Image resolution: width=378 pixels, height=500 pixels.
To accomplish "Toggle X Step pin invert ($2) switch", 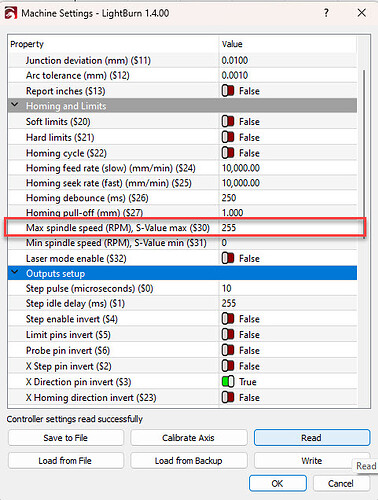I will tap(228, 366).
